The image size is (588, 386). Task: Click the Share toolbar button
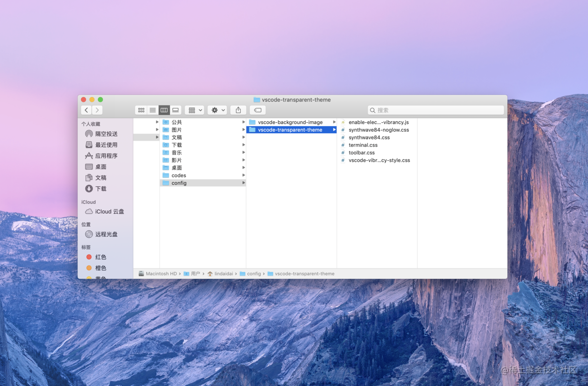point(239,110)
